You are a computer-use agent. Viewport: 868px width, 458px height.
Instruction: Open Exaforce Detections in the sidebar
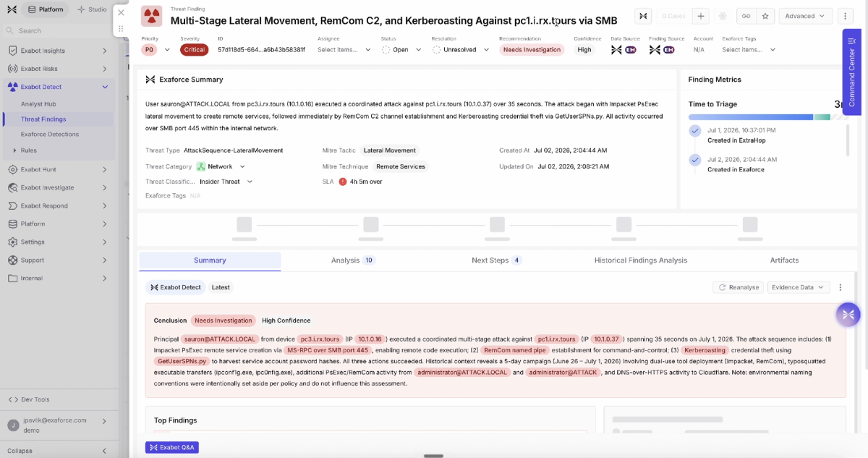coord(50,134)
